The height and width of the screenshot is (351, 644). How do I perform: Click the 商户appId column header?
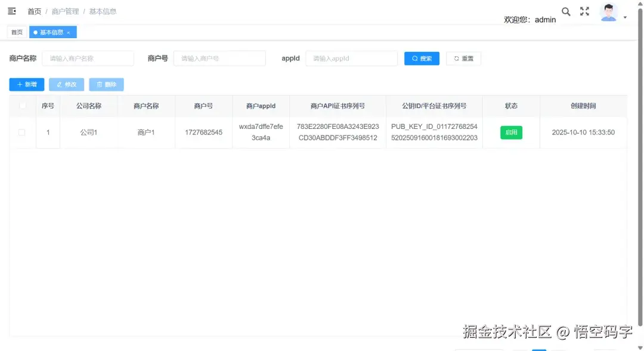coord(261,106)
